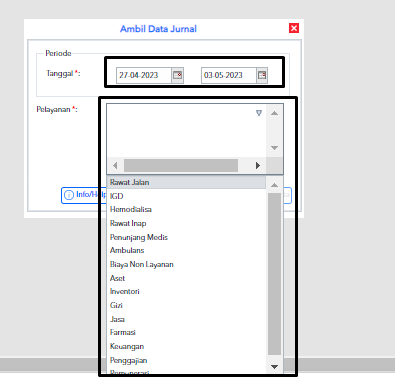Open calendar picker for start date 27-04-2023
The width and height of the screenshot is (395, 380).
click(x=177, y=75)
